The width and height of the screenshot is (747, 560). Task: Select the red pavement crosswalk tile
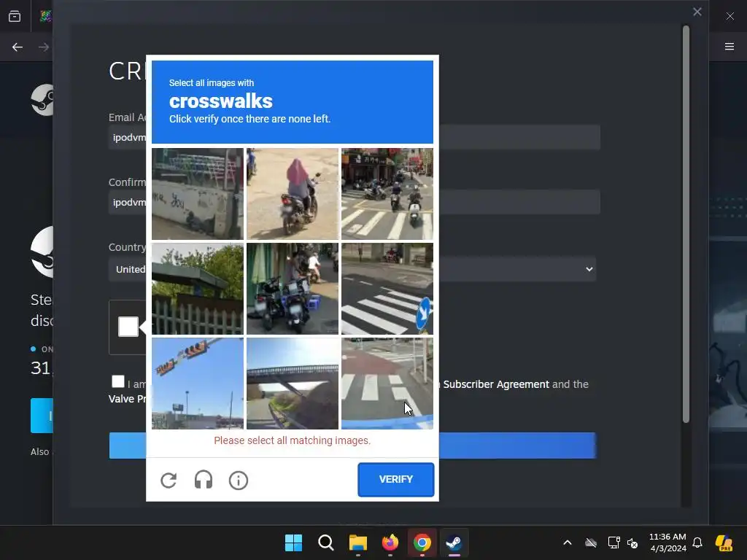pyautogui.click(x=387, y=384)
